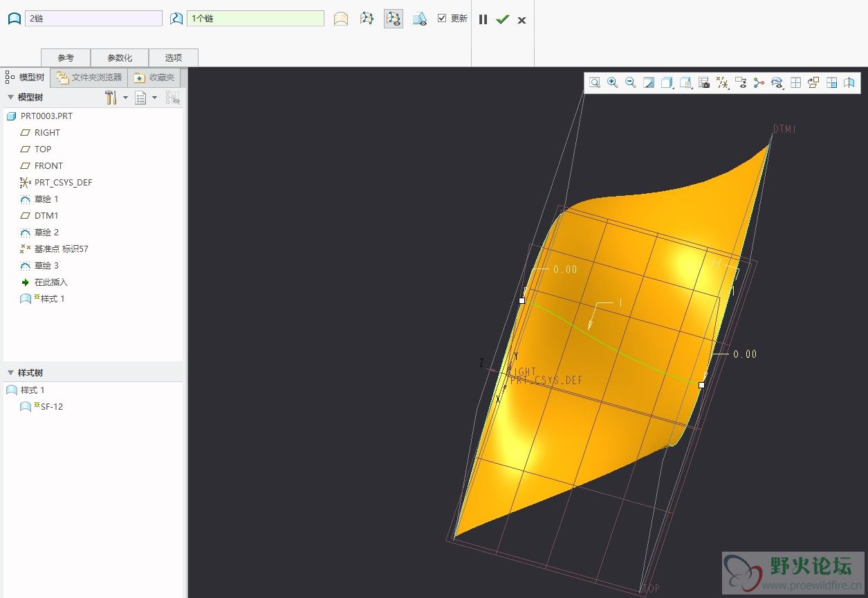Open the display style cube icon
Image resolution: width=868 pixels, height=598 pixels.
(x=667, y=82)
